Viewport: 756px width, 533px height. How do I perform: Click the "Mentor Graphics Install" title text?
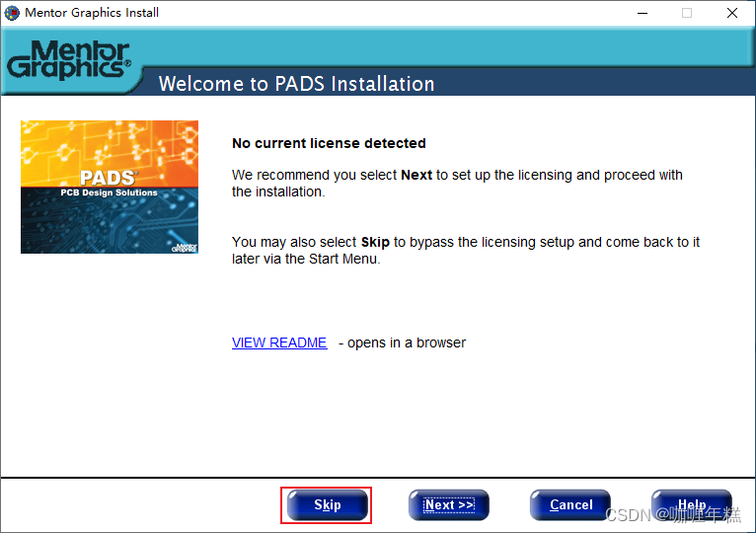click(x=92, y=13)
